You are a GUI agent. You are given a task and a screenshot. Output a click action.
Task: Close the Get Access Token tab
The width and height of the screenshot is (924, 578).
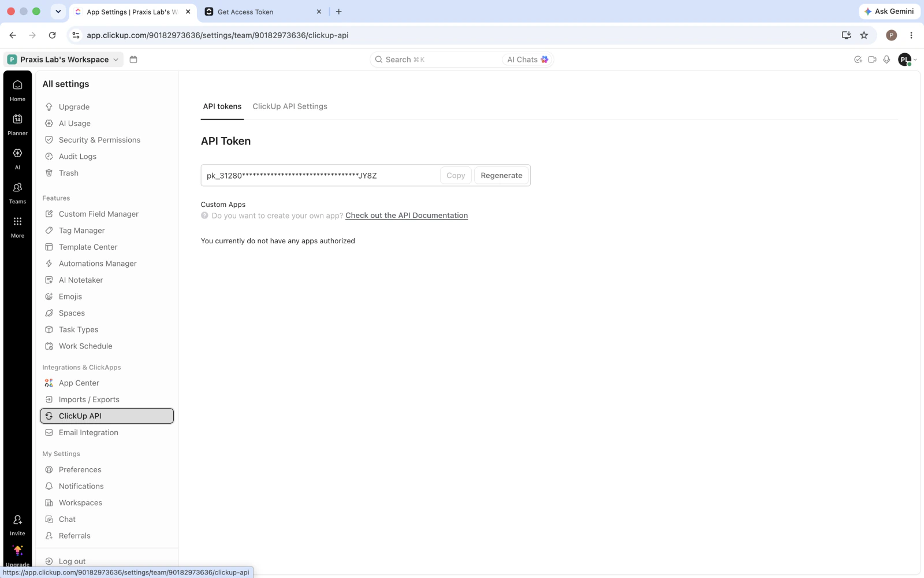pyautogui.click(x=319, y=12)
